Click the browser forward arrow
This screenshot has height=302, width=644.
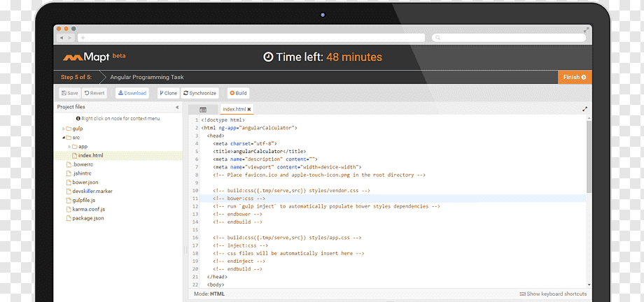click(x=70, y=38)
